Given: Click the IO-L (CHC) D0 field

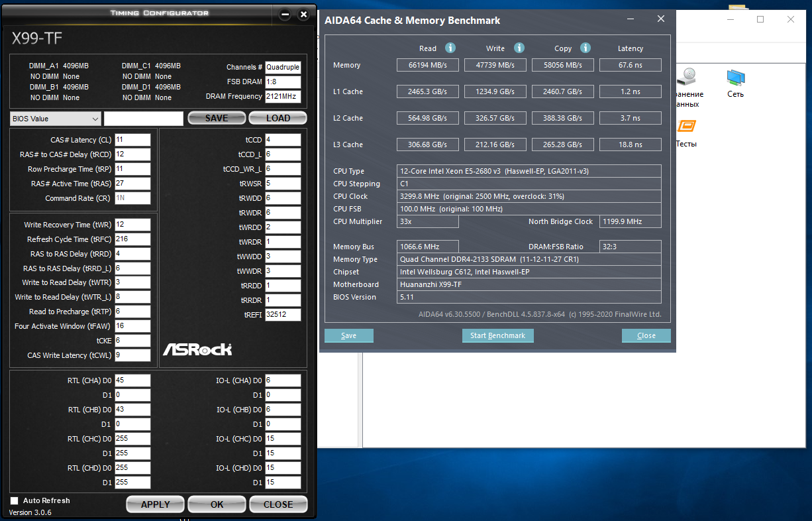Looking at the screenshot, I should click(x=283, y=439).
